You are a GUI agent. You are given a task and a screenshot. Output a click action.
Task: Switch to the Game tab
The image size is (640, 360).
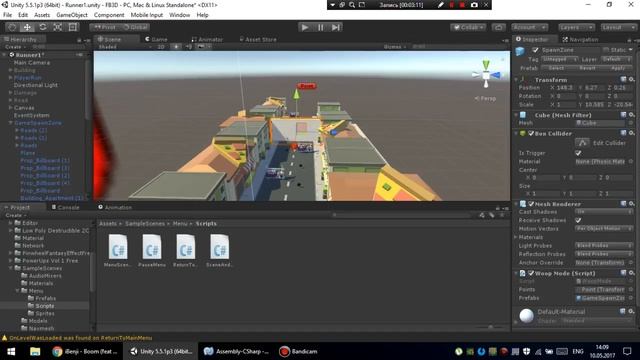point(156,39)
